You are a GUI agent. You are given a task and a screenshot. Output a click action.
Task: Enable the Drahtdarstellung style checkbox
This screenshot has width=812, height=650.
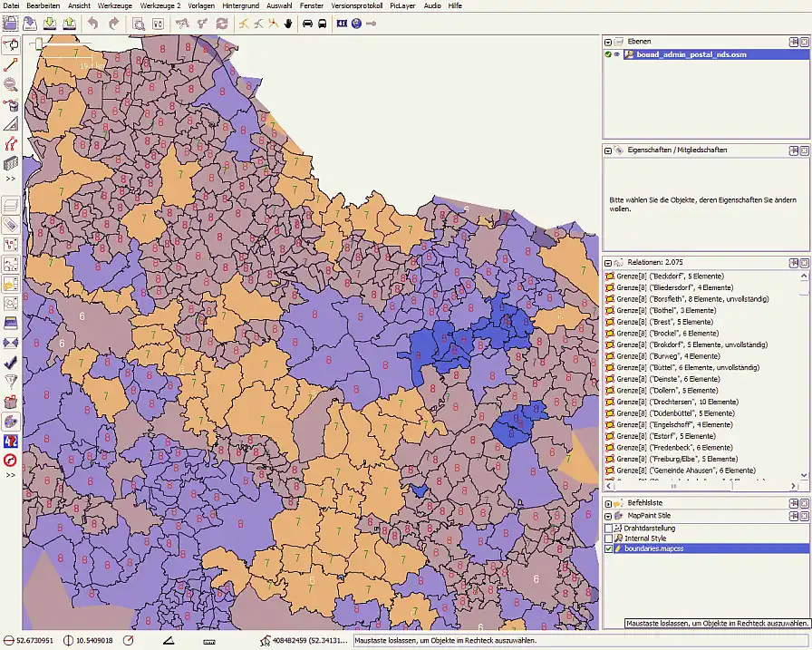609,528
